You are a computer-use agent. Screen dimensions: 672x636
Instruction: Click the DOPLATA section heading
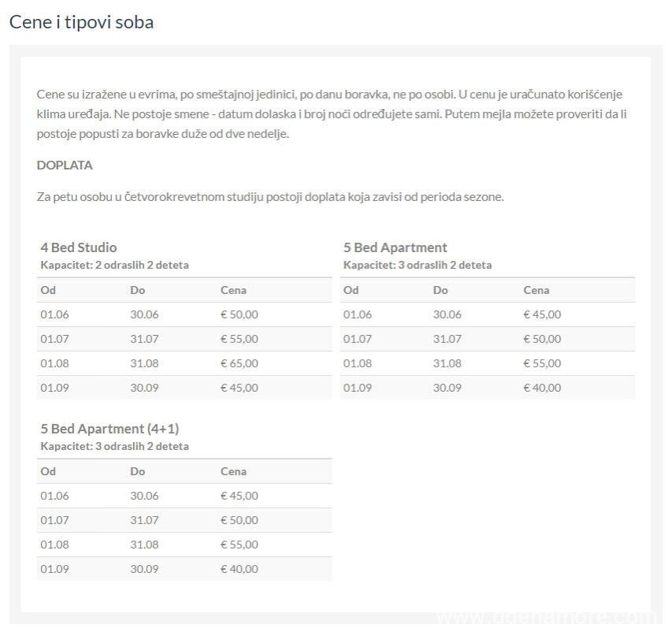pyautogui.click(x=65, y=166)
